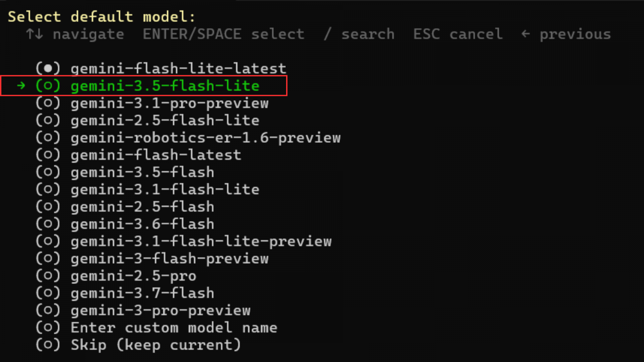Select the gemini-3.5-flash entry
644x362 pixels.
coord(125,172)
